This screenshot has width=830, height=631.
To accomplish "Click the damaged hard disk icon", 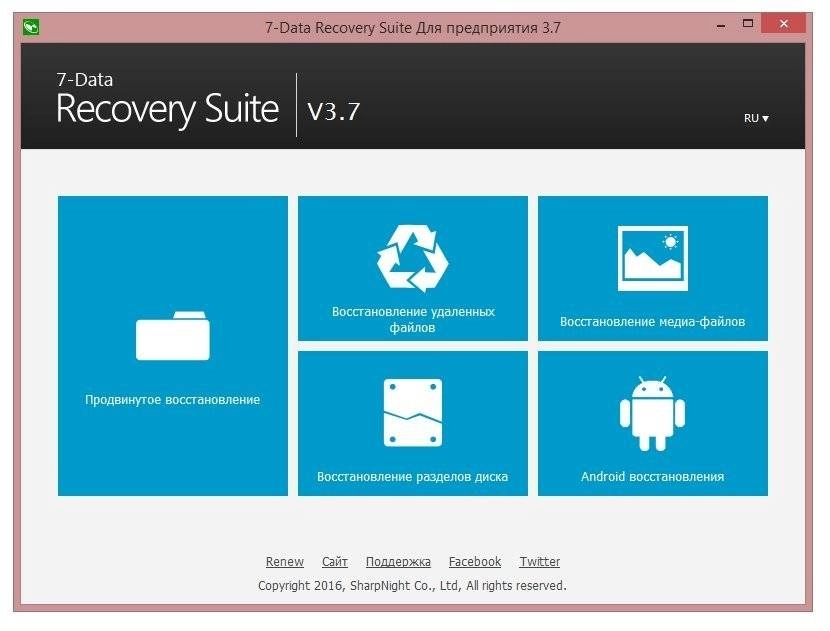I will pyautogui.click(x=412, y=412).
